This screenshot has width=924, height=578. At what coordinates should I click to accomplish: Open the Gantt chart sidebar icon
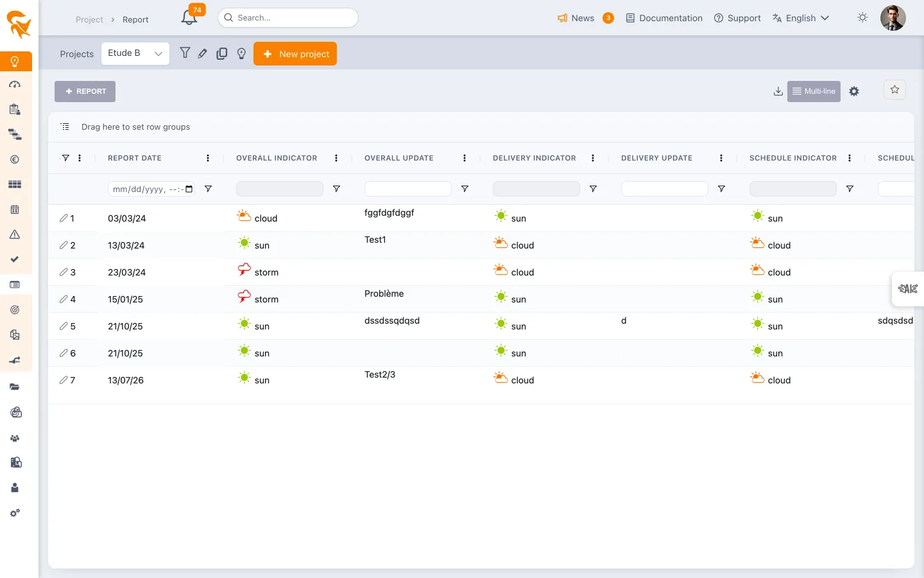(x=15, y=135)
